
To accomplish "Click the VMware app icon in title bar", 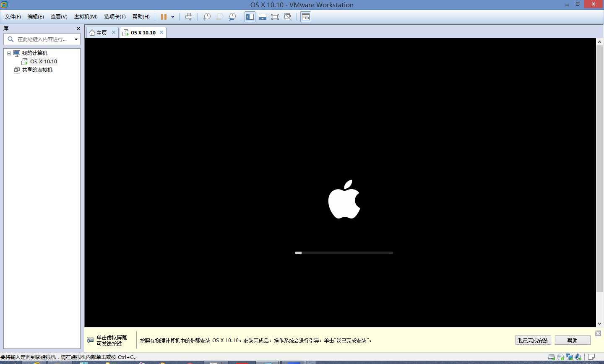I will 4,5.
